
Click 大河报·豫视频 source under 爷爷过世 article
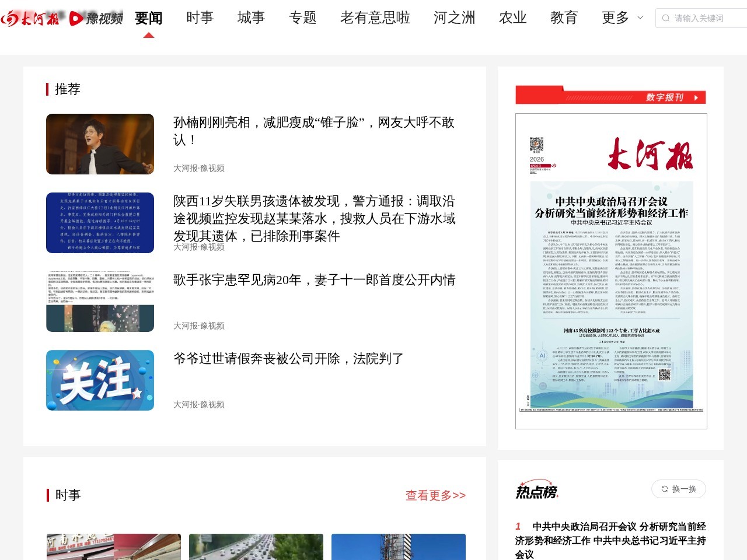tap(199, 404)
